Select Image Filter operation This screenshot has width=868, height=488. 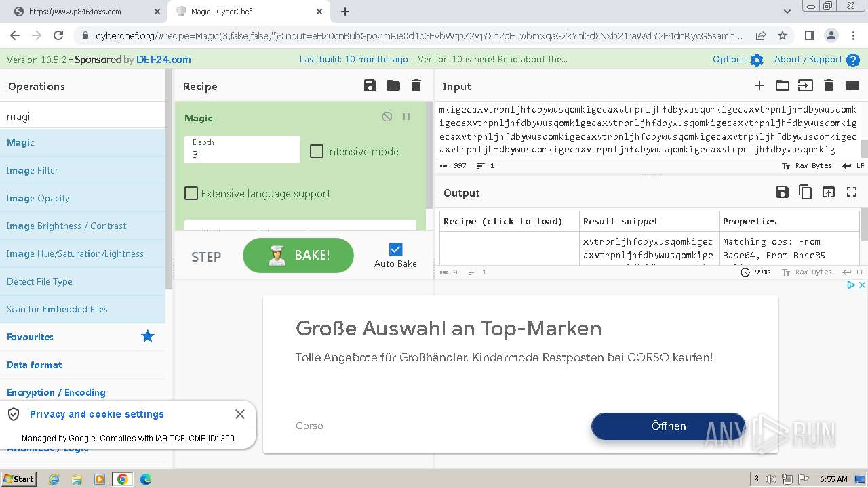pos(83,170)
